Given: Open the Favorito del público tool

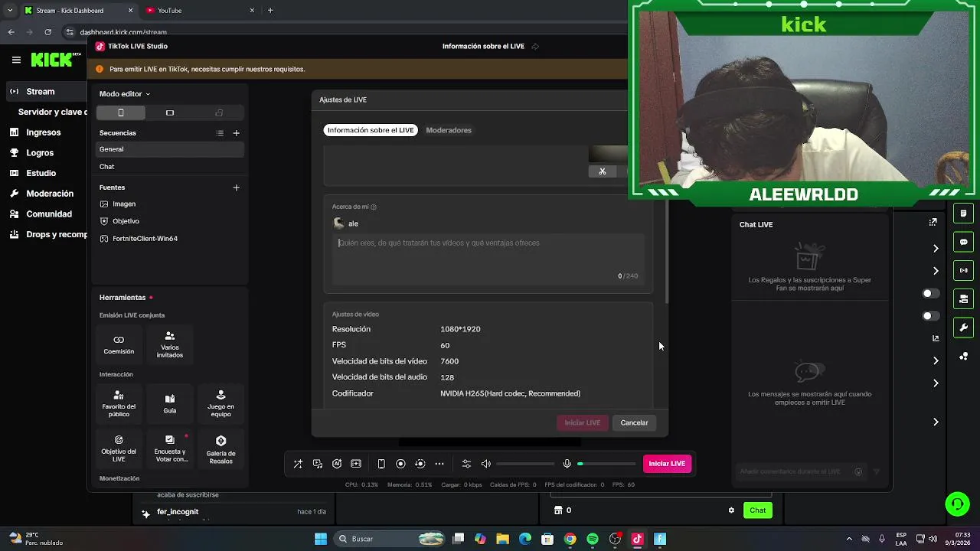Looking at the screenshot, I should click(119, 403).
